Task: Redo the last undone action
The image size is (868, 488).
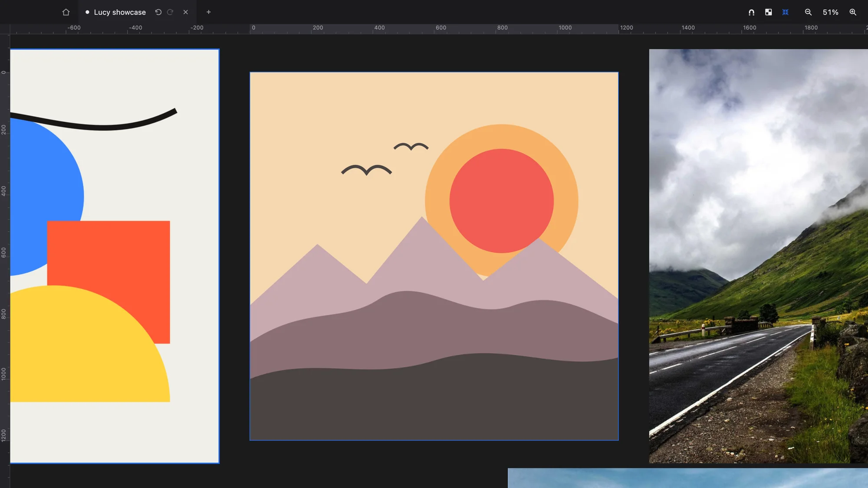Action: [x=170, y=12]
